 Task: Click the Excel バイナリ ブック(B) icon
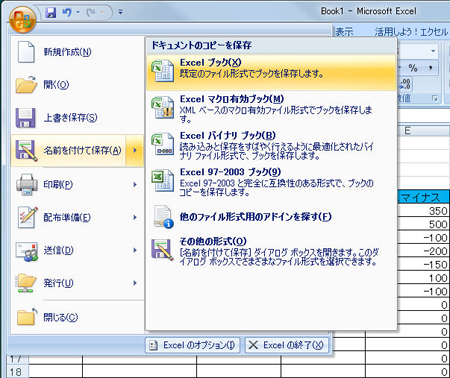[163, 144]
